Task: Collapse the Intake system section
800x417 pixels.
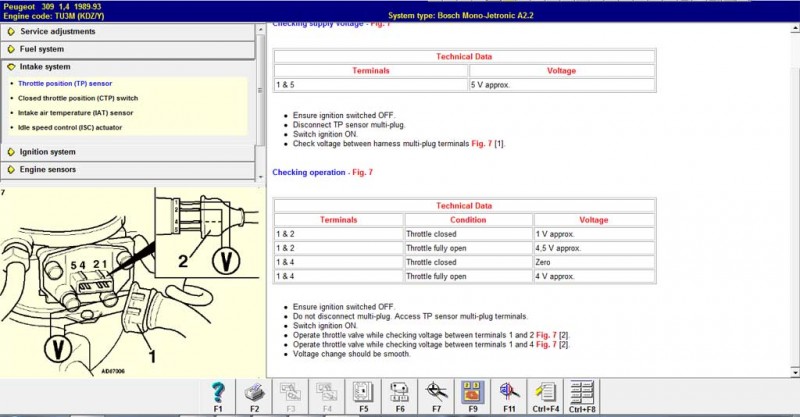Action: pyautogui.click(x=45, y=67)
